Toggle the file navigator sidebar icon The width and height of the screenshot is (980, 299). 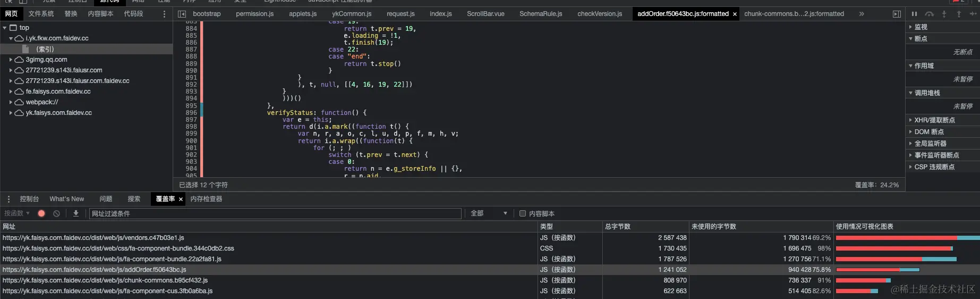(182, 14)
